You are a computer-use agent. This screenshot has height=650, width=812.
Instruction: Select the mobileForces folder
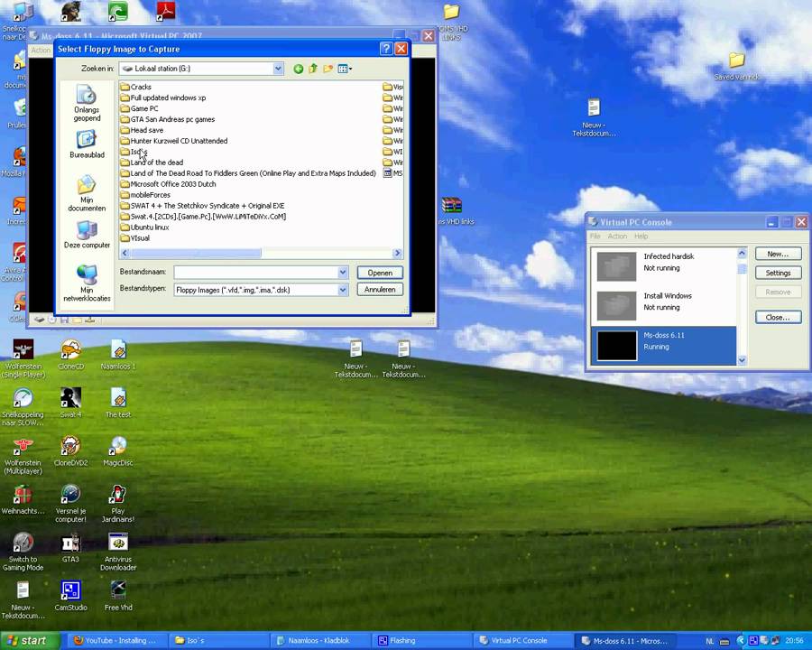pyautogui.click(x=145, y=195)
